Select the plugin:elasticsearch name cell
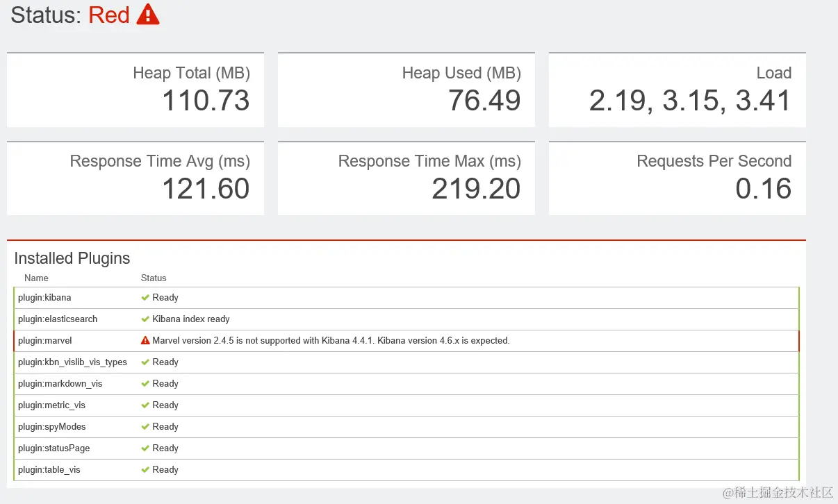The width and height of the screenshot is (838, 504). tap(58, 319)
